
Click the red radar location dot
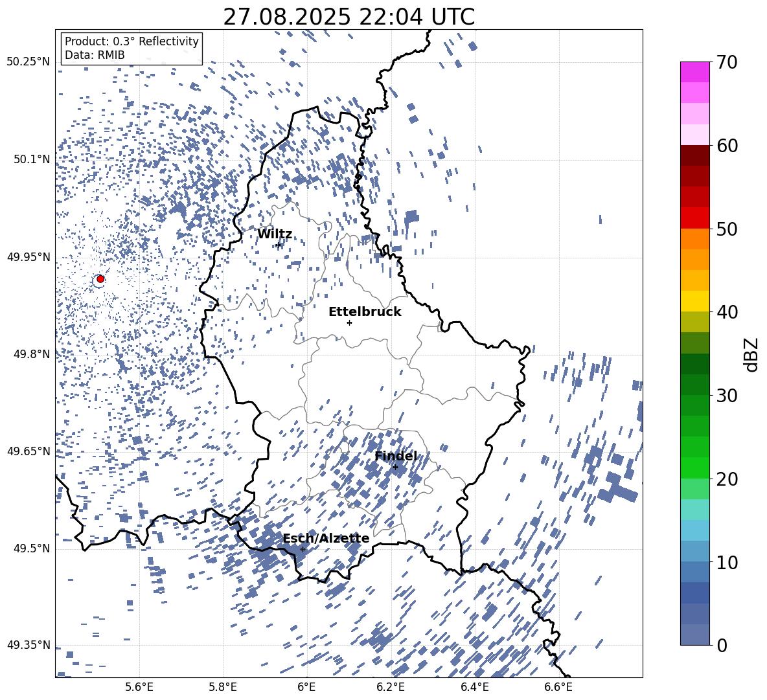pyautogui.click(x=100, y=279)
